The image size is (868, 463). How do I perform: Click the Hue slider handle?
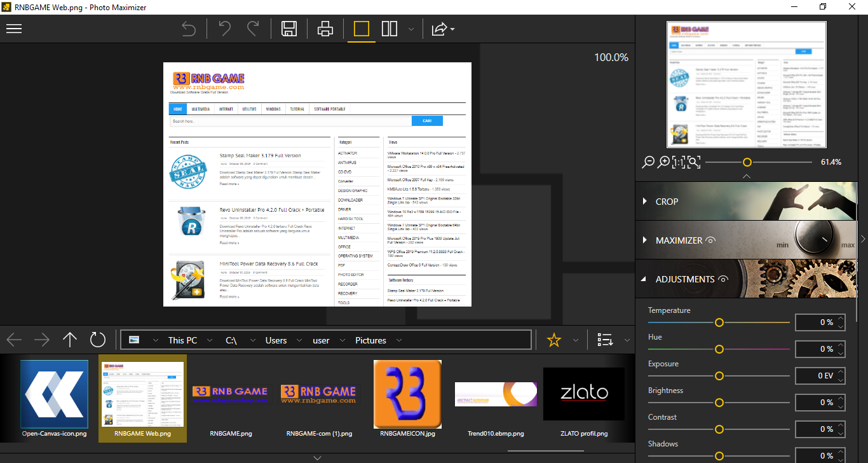point(719,349)
